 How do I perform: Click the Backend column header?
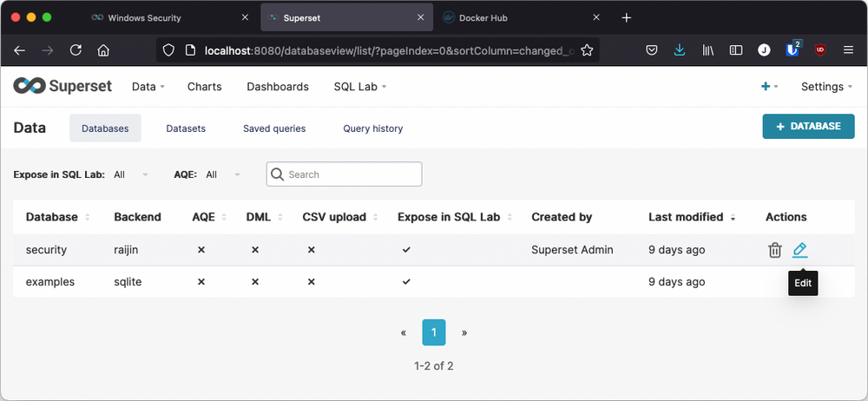[137, 217]
